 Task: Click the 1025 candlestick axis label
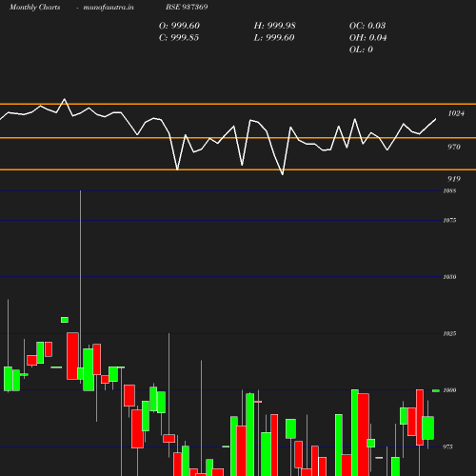449,333
